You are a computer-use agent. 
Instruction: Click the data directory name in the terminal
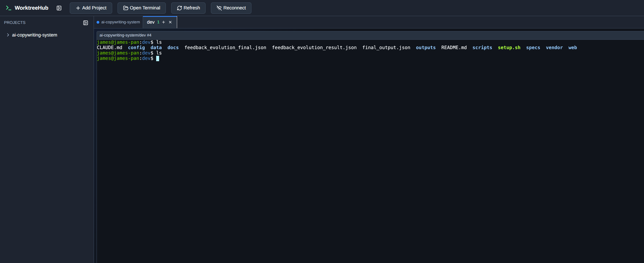(x=156, y=48)
